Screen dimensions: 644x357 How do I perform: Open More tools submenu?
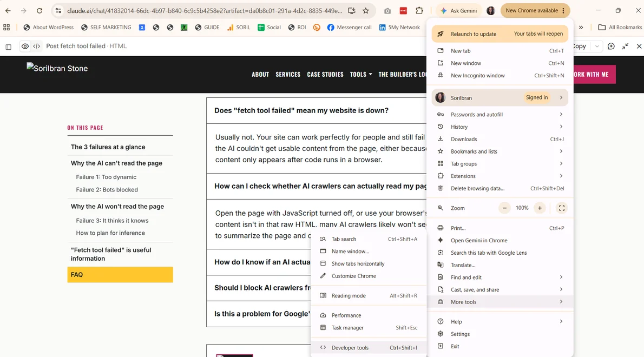pos(500,302)
